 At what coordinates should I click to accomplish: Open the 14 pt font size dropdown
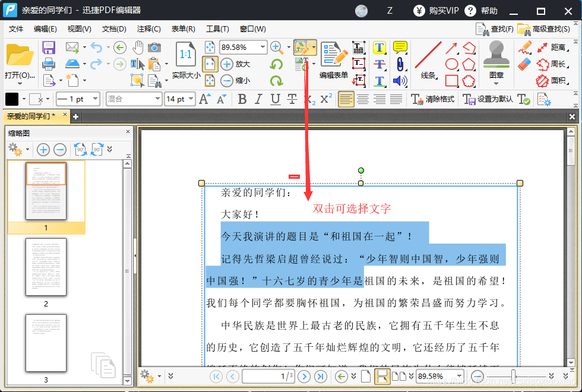[x=191, y=99]
